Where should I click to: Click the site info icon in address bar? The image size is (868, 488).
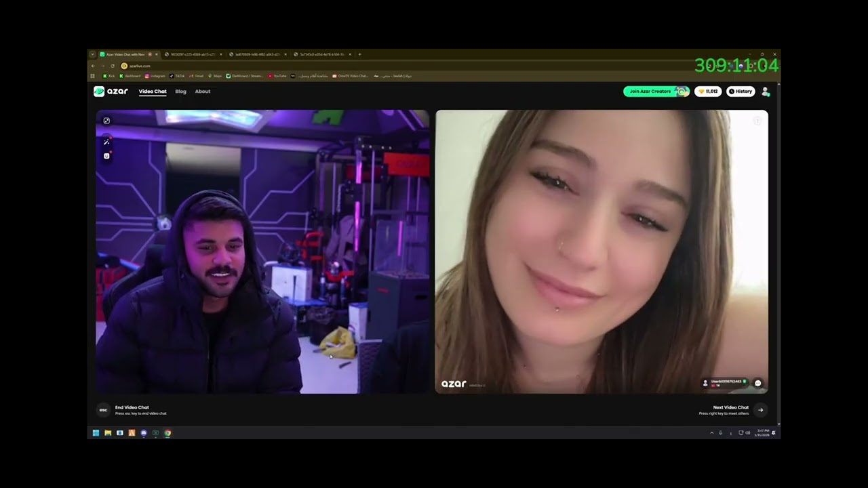124,66
